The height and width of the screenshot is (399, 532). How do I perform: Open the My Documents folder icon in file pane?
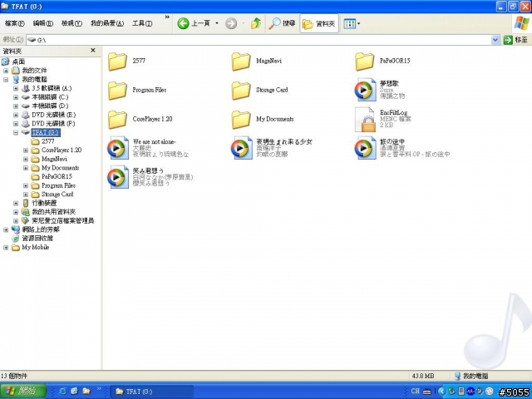tap(241, 120)
